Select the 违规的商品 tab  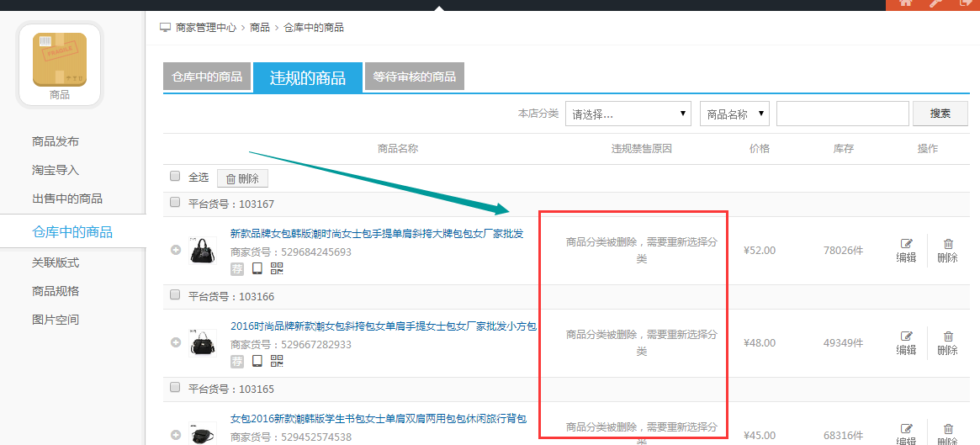(x=308, y=77)
